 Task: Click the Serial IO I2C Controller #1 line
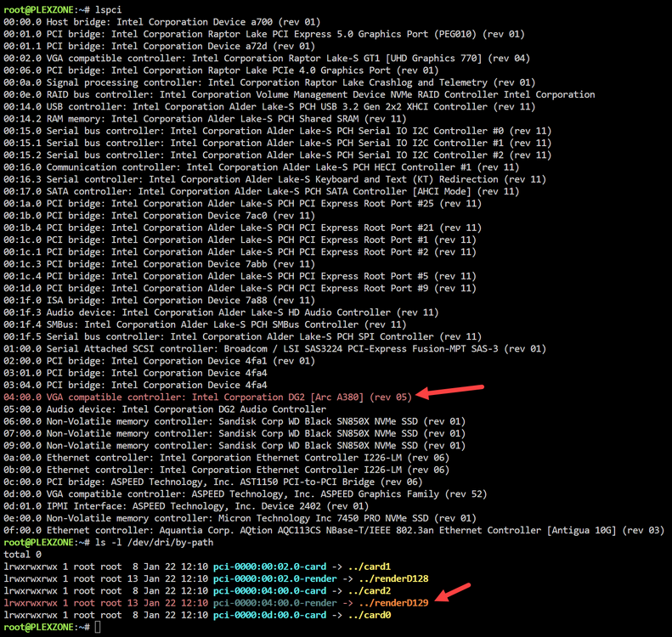(x=277, y=143)
